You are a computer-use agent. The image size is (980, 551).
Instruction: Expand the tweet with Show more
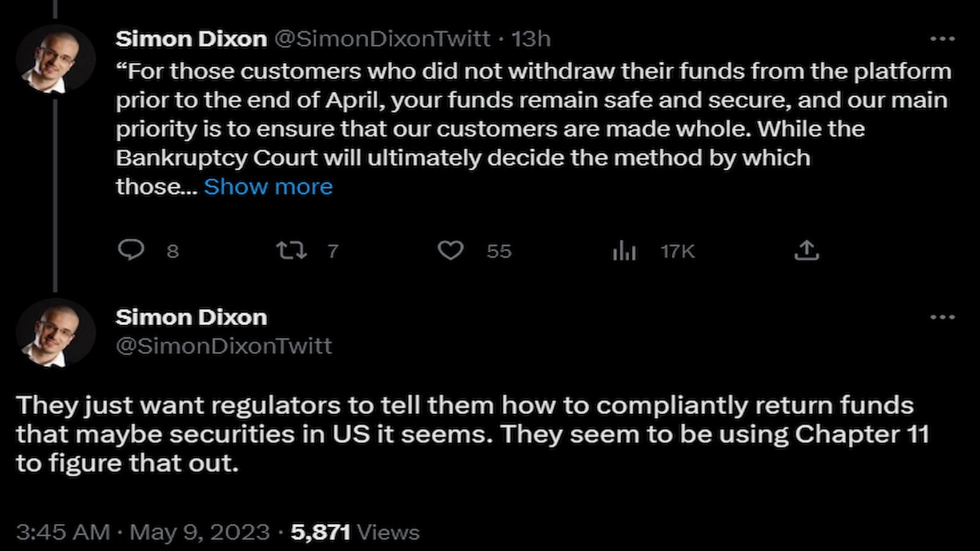click(268, 186)
